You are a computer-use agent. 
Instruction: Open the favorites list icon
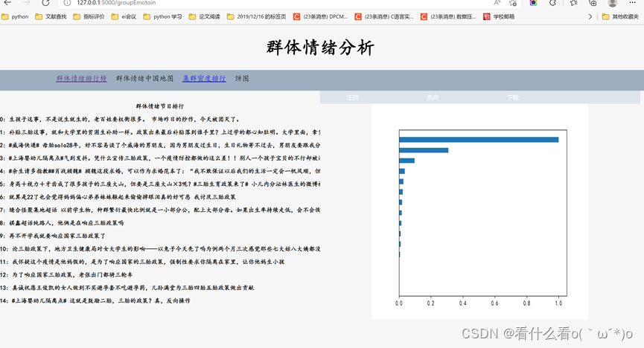573,3
